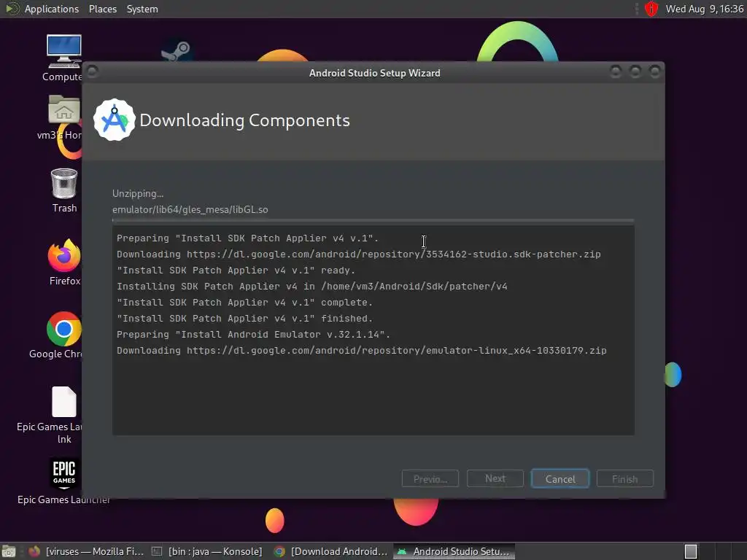Launch Firefox from the desktop
The width and height of the screenshot is (747, 560).
coord(64,256)
